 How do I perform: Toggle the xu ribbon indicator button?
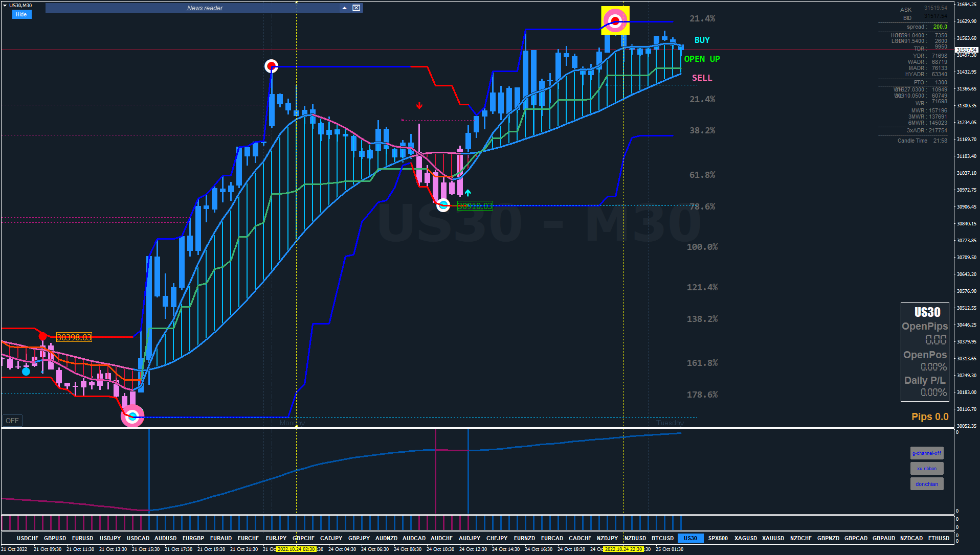pyautogui.click(x=927, y=469)
